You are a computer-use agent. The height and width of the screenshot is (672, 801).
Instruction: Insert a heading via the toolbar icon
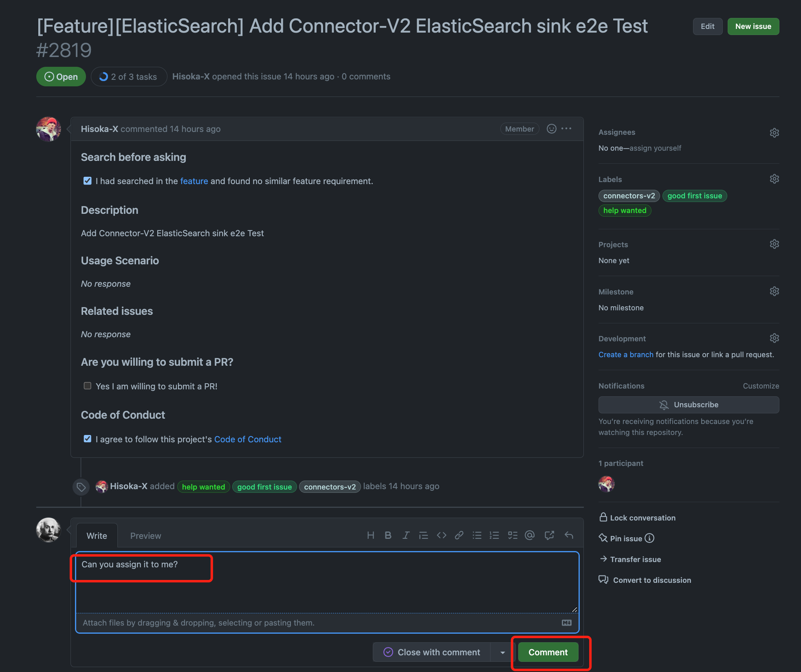(370, 535)
